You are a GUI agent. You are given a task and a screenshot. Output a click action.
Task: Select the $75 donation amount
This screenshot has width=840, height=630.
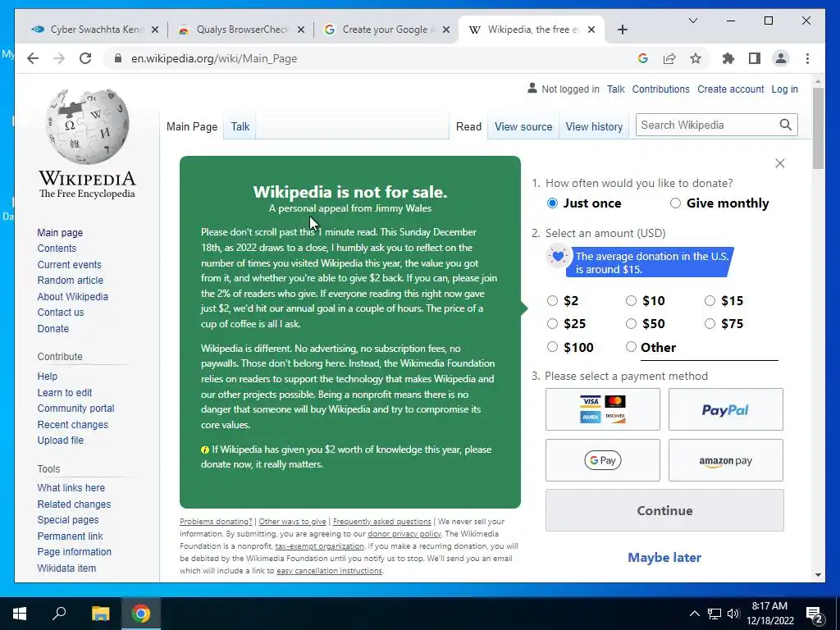[710, 323]
